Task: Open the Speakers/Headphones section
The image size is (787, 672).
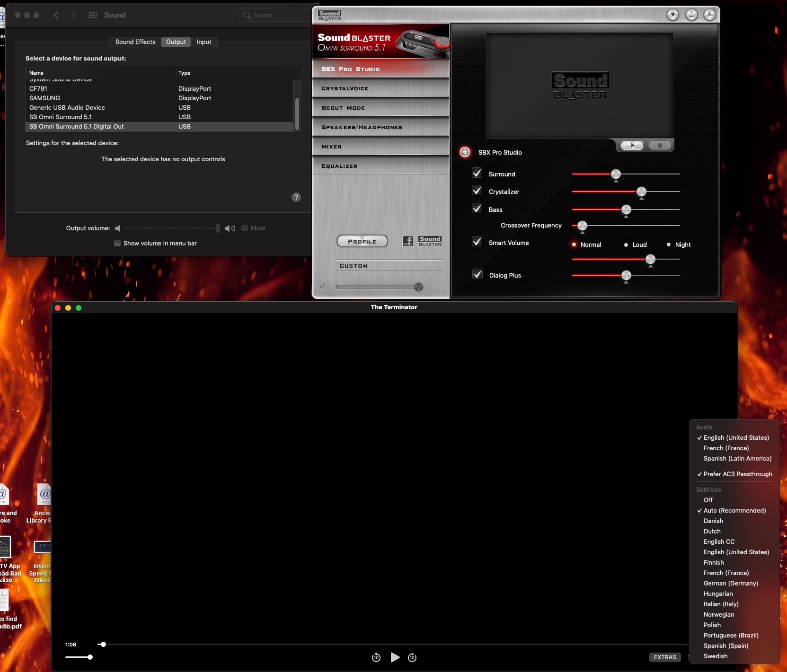Action: (x=380, y=127)
